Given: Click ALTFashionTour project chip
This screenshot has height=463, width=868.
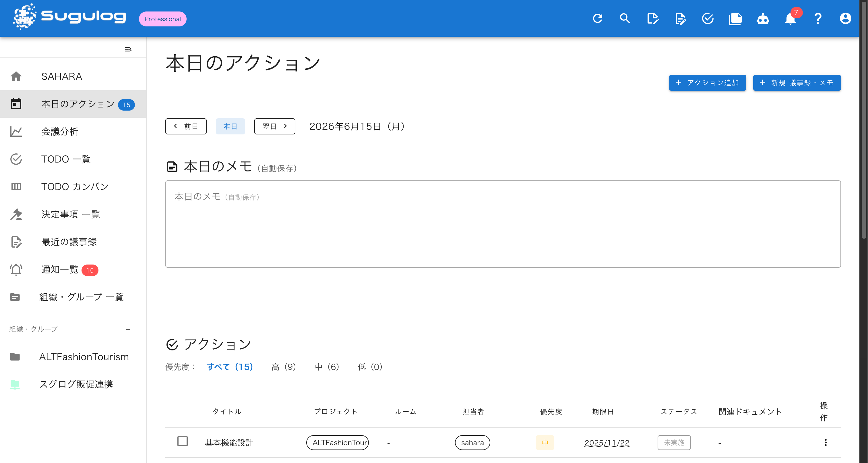Looking at the screenshot, I should (337, 443).
